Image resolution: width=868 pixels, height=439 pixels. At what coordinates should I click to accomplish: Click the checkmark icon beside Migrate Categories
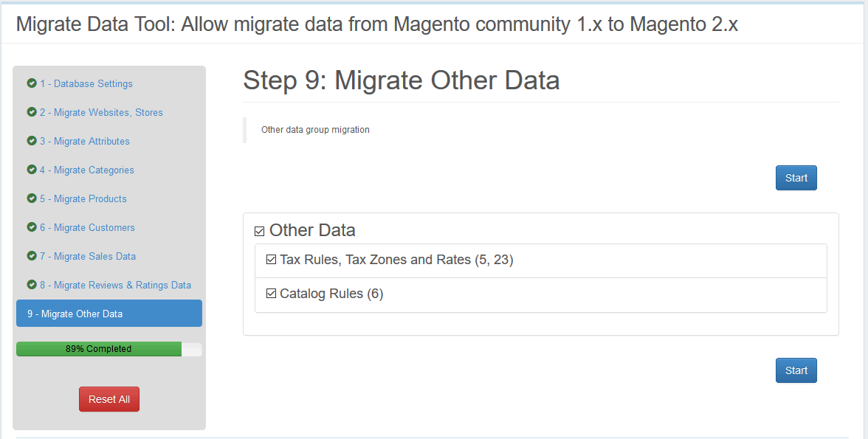pos(32,170)
